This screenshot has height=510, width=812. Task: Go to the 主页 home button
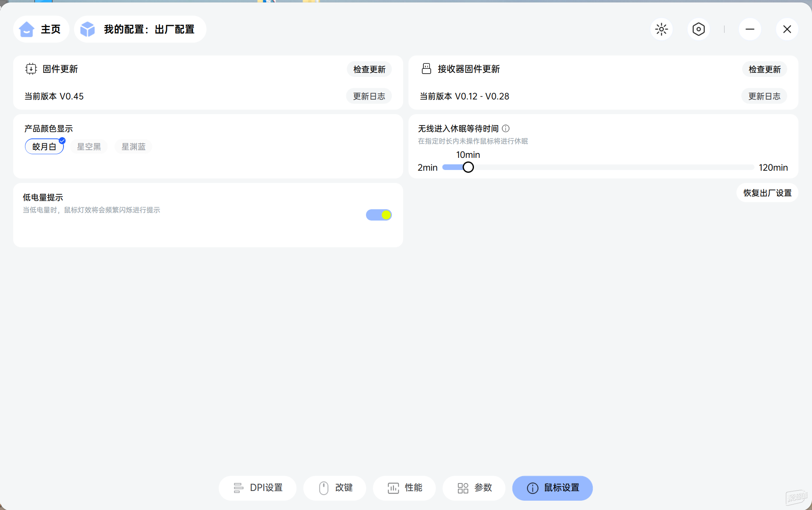(x=41, y=29)
